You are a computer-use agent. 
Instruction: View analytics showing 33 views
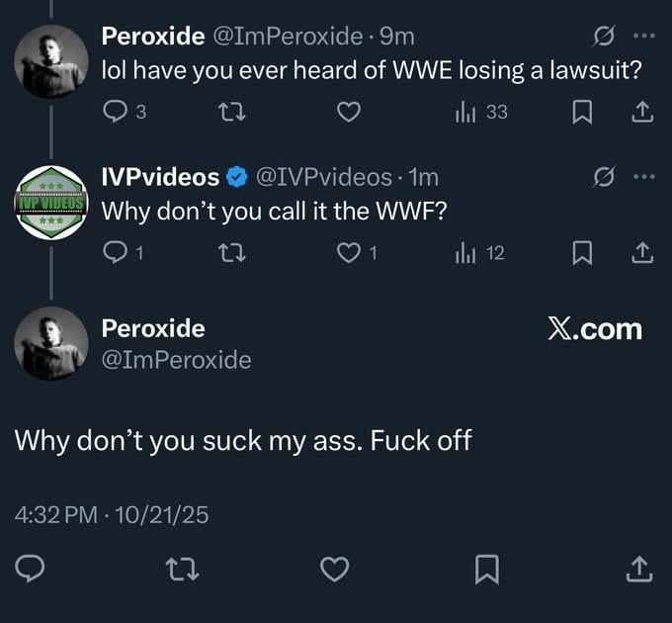coord(480,112)
